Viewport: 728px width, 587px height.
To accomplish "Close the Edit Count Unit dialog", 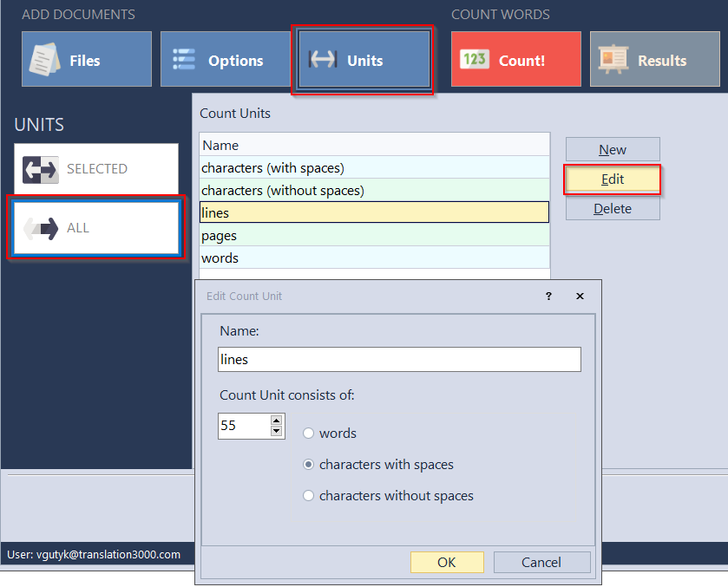I will tap(580, 297).
